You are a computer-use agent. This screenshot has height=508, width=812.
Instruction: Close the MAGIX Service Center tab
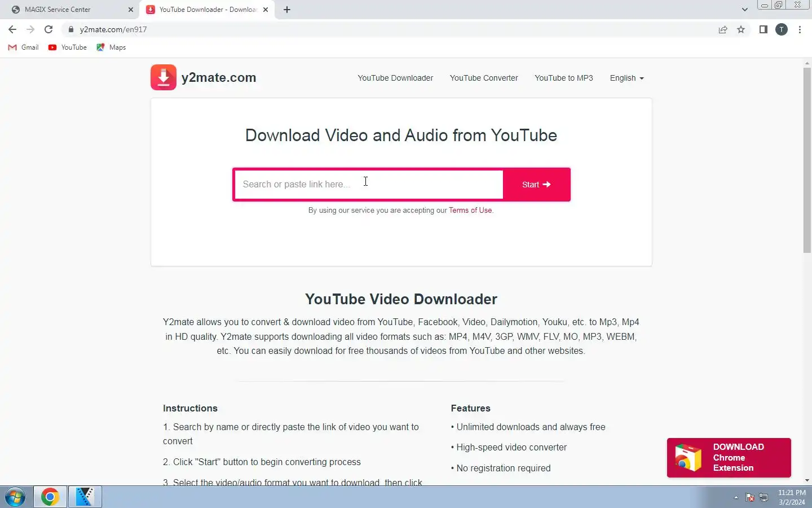131,10
